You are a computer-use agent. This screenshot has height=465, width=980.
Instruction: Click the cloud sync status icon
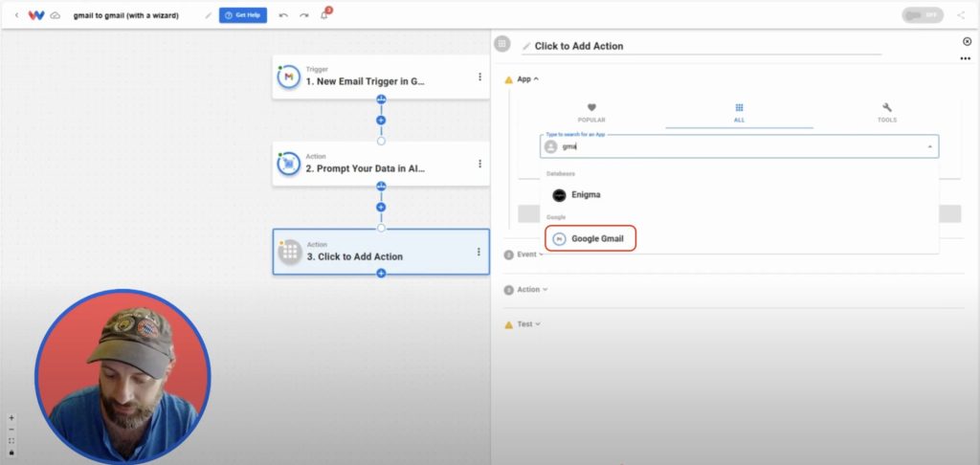pyautogui.click(x=55, y=15)
